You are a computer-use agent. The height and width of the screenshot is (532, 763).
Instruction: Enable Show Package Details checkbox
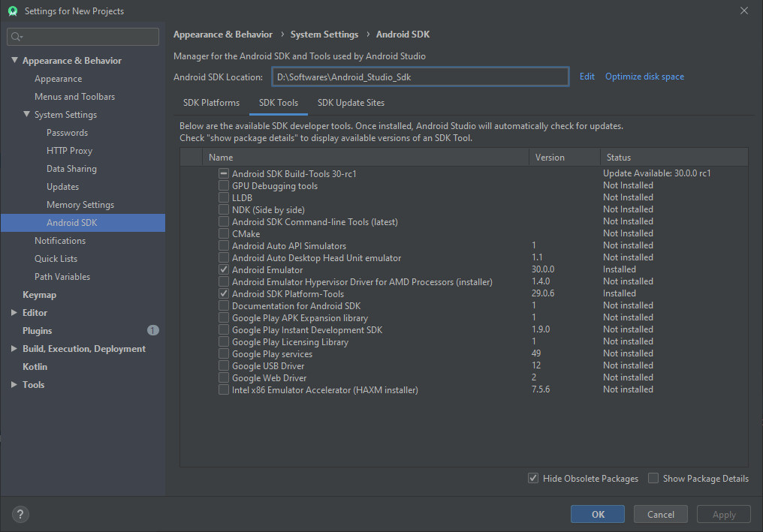pos(653,478)
